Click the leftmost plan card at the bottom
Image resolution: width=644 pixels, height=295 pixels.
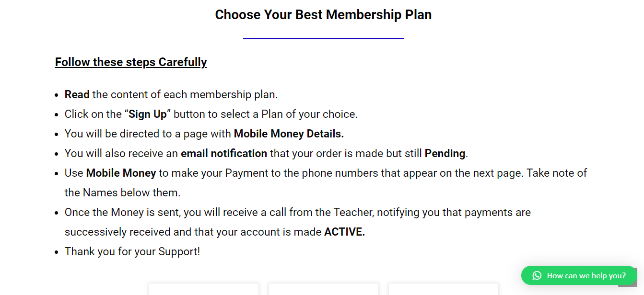pyautogui.click(x=203, y=290)
